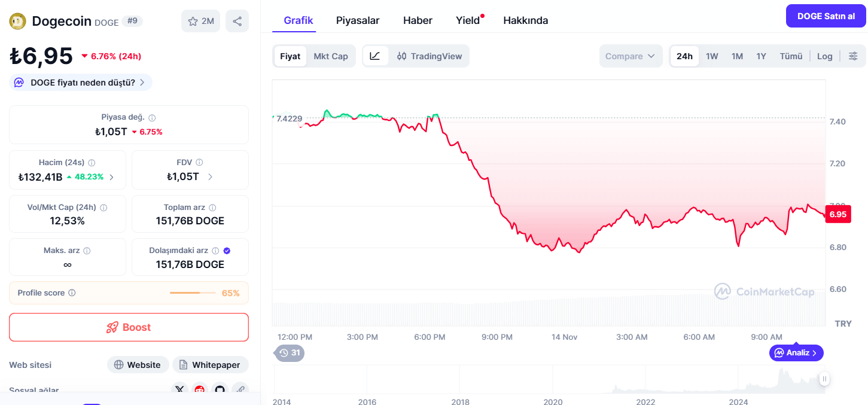
Task: Click the Piyasa değ. ₺1,05T value
Action: 111,132
